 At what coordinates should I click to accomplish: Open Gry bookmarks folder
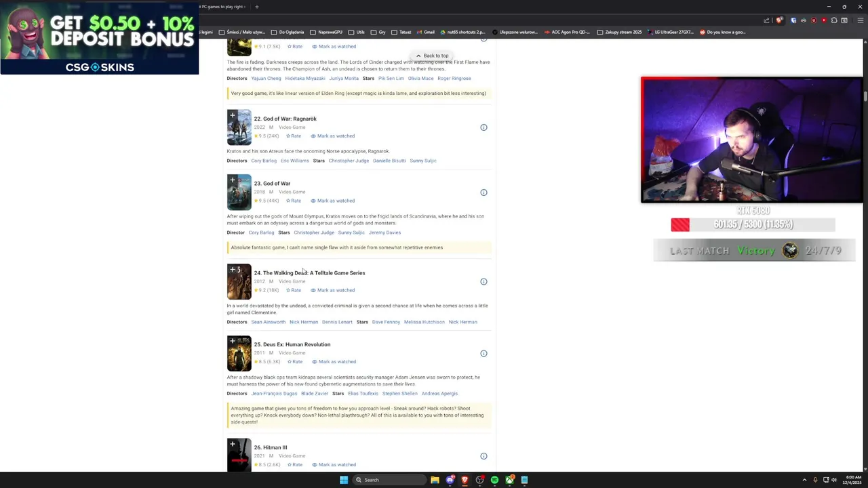pos(378,32)
